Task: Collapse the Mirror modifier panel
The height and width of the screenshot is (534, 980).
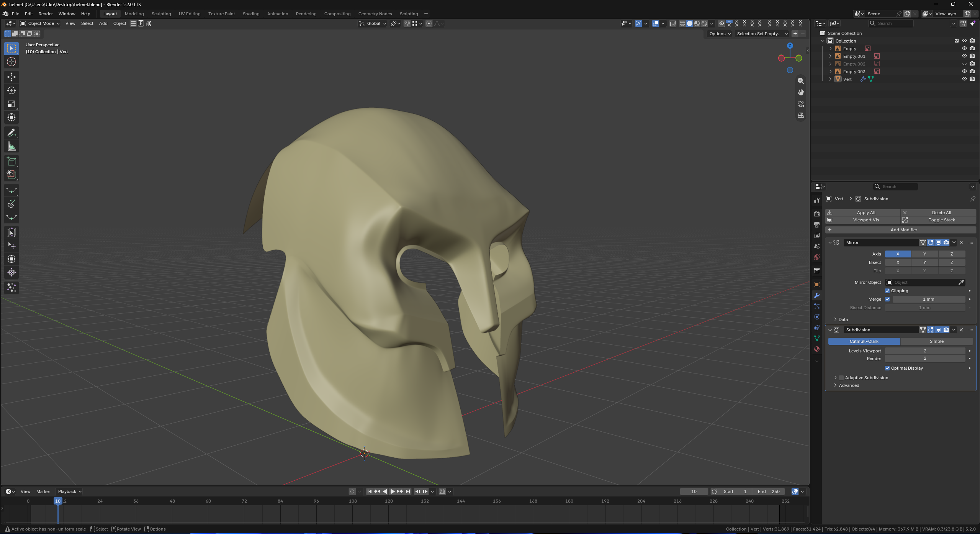Action: pos(830,242)
